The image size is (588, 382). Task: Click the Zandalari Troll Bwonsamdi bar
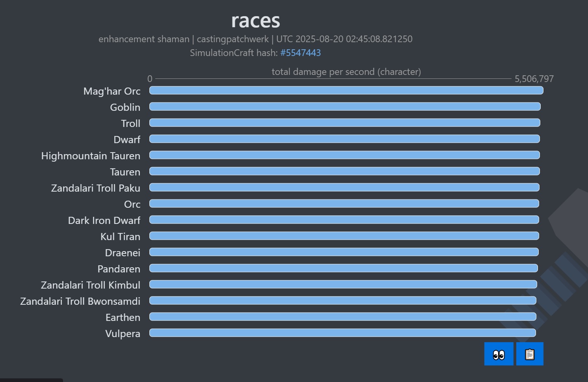(x=343, y=301)
